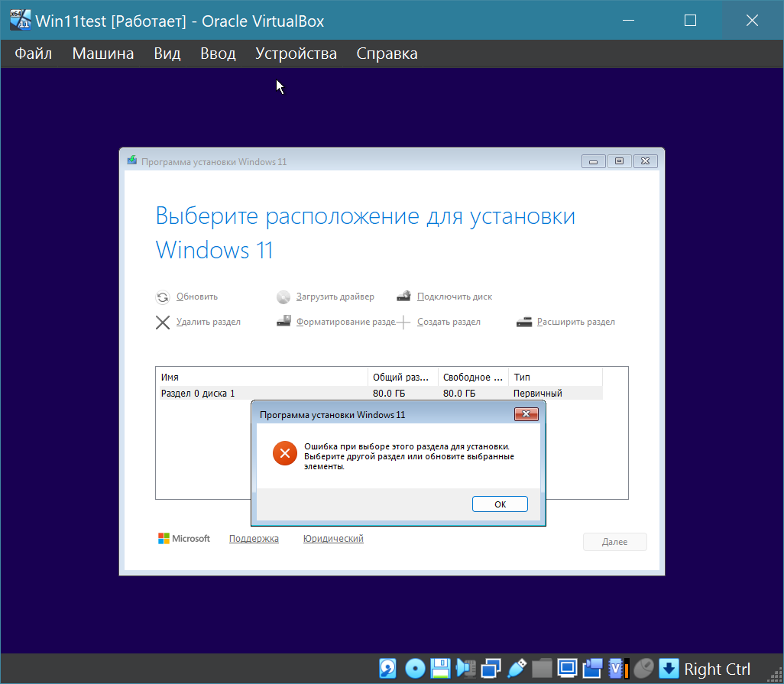Open the Устройства menu

(296, 53)
